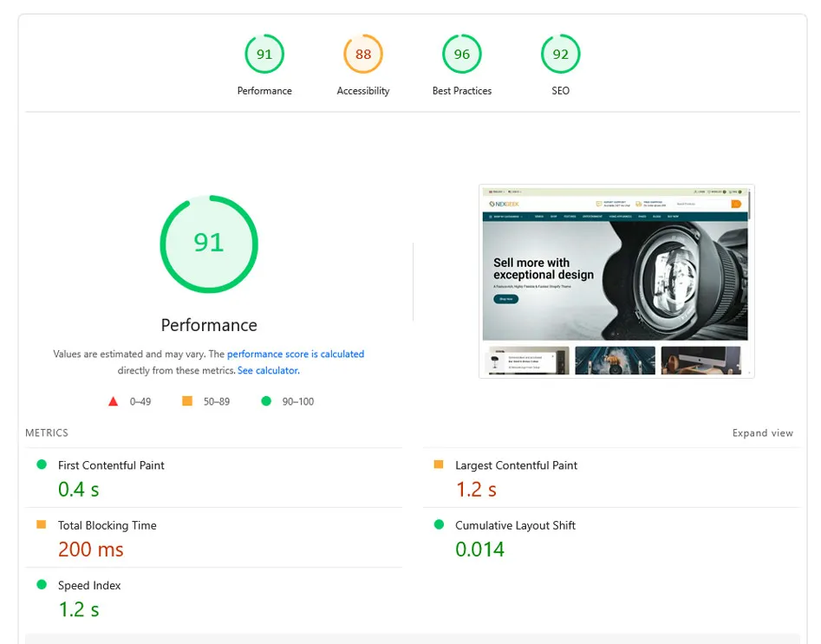Jump to Performance section via top 91 gauge
Image resolution: width=821 pixels, height=644 pixels.
pos(264,55)
